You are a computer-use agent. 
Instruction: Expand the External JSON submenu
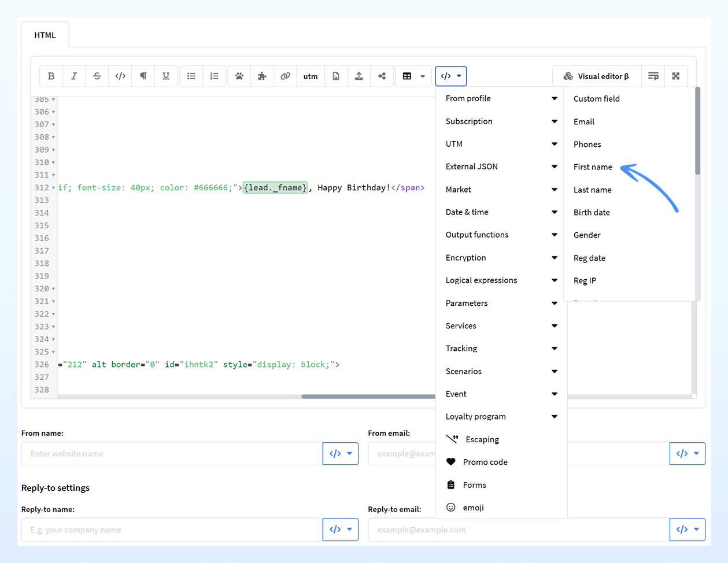click(x=501, y=166)
